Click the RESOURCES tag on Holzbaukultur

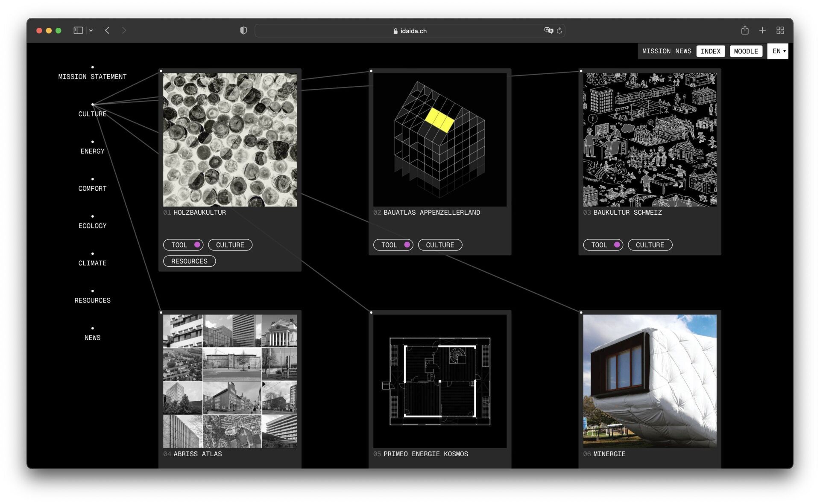pos(189,261)
